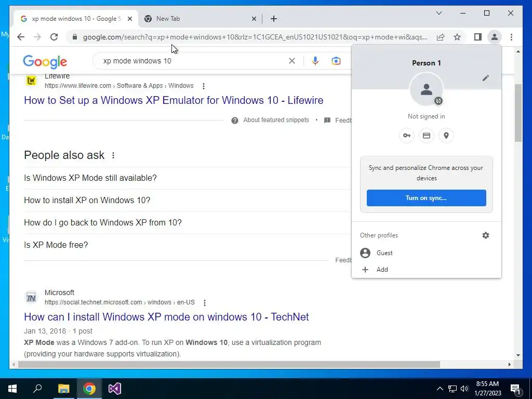Expand "Is Windows XP Mode still available?"
Image resolution: width=532 pixels, height=399 pixels.
187,178
